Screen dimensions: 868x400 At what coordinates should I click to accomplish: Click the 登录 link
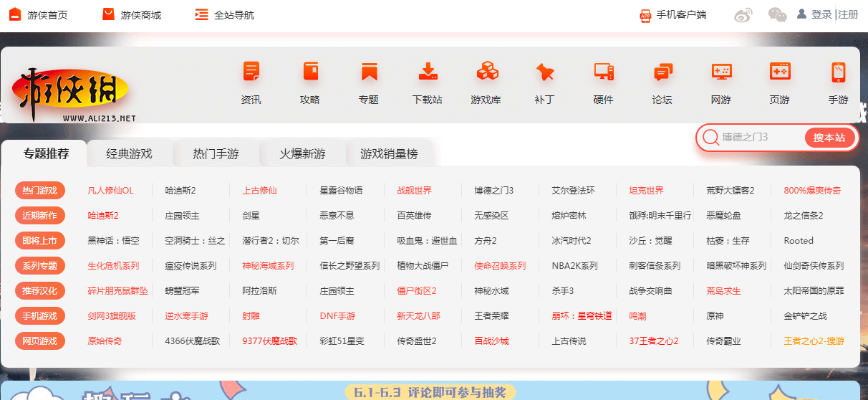(x=821, y=14)
